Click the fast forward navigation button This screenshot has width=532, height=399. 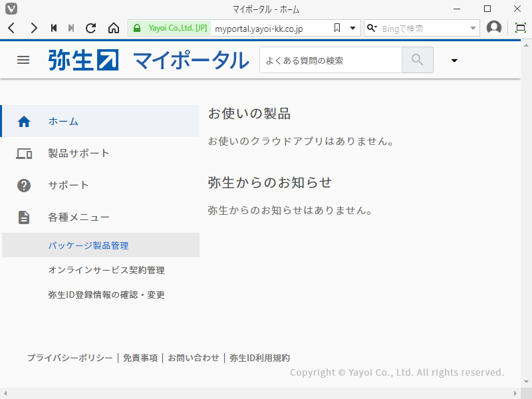(71, 28)
